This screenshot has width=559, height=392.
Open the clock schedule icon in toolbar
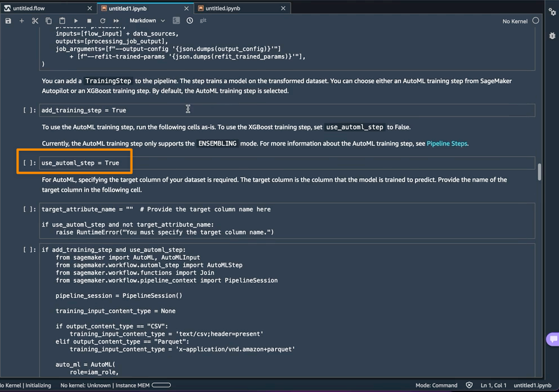pos(190,21)
